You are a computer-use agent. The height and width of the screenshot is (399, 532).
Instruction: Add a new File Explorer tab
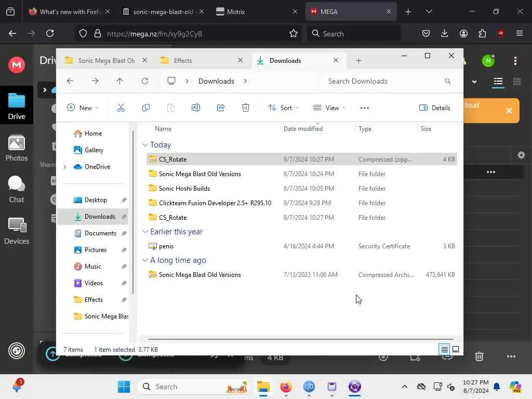click(x=358, y=61)
